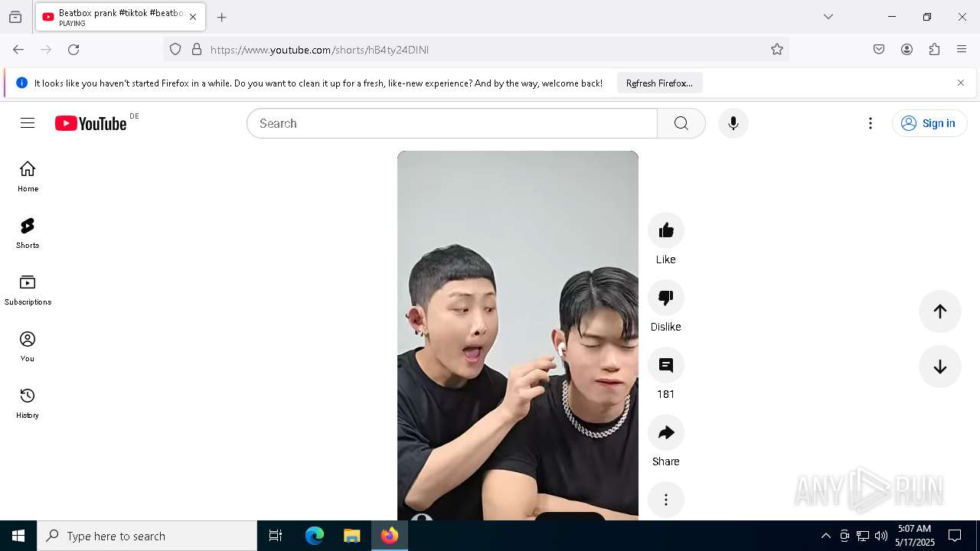Click the URL address bar

[475, 49]
